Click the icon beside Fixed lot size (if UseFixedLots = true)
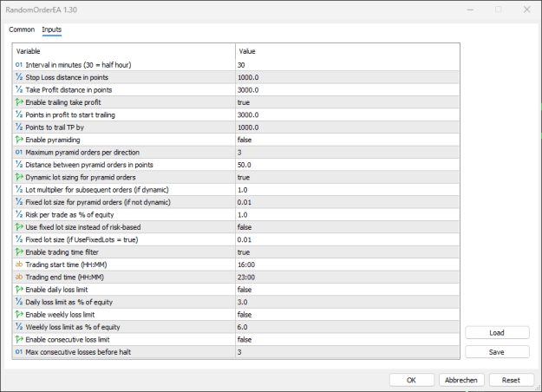 click(19, 239)
